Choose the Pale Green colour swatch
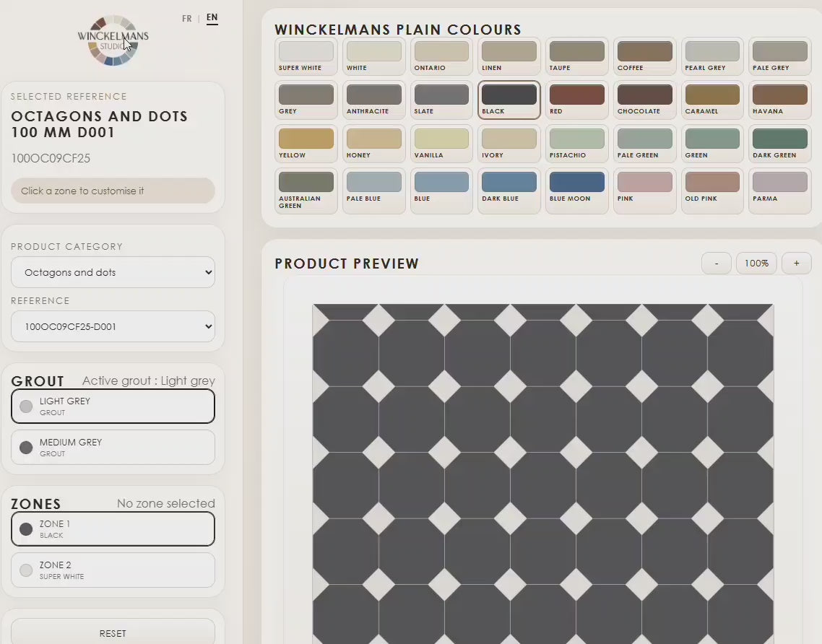Screen dimensions: 822x644 645,144
